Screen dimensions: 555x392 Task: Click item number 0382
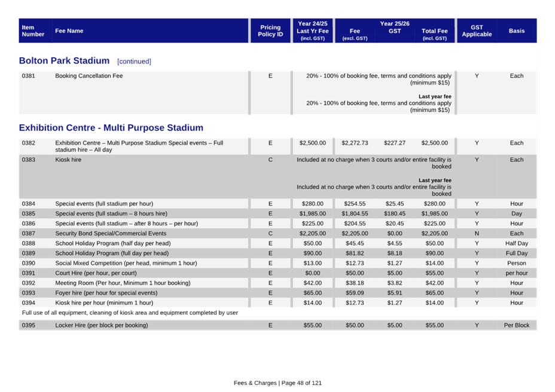[28, 143]
